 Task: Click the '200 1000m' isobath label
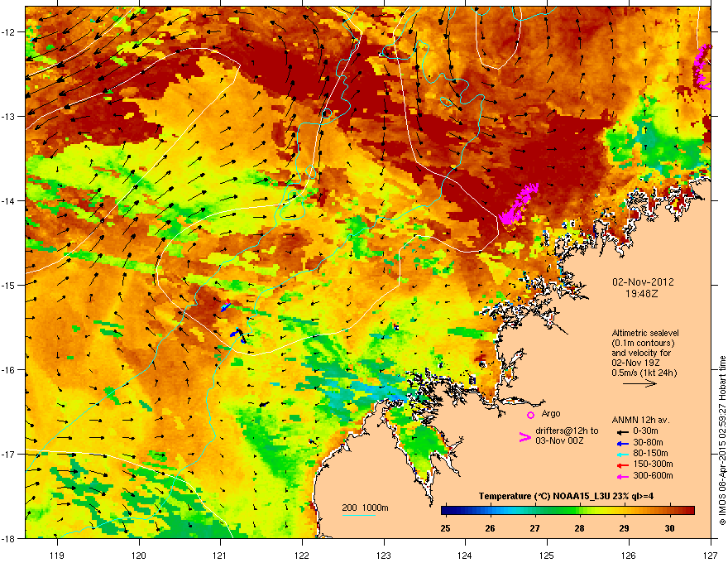coord(365,508)
